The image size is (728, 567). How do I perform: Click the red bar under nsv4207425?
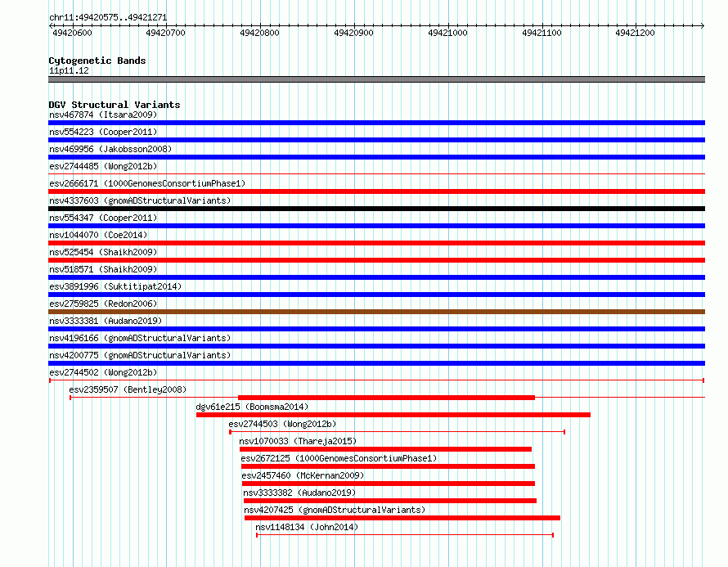tap(402, 518)
